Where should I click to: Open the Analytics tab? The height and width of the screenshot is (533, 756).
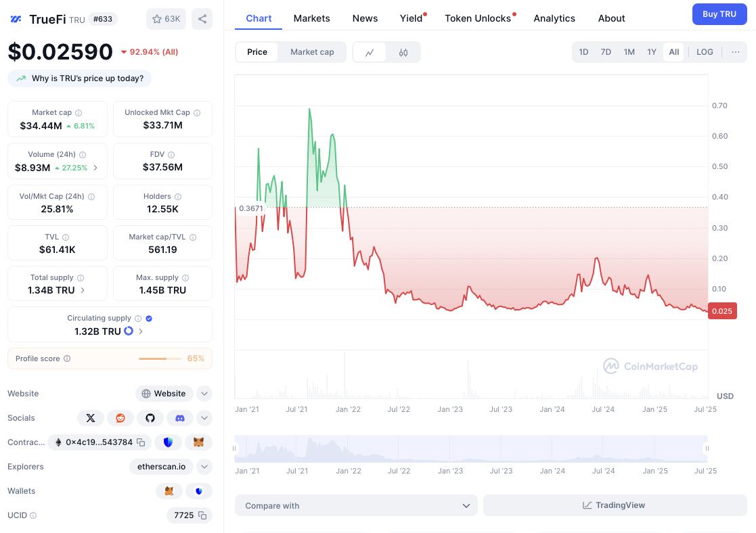(554, 18)
